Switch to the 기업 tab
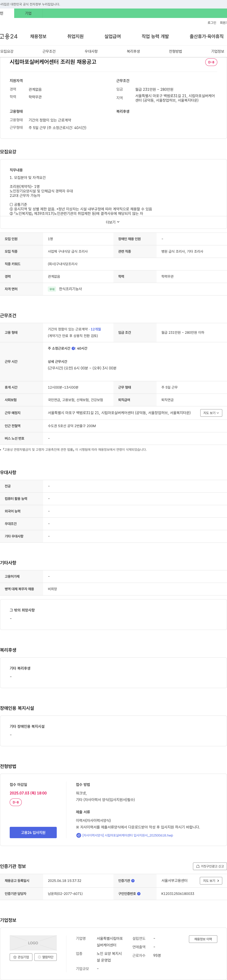227x980 pixels. pyautogui.click(x=28, y=13)
